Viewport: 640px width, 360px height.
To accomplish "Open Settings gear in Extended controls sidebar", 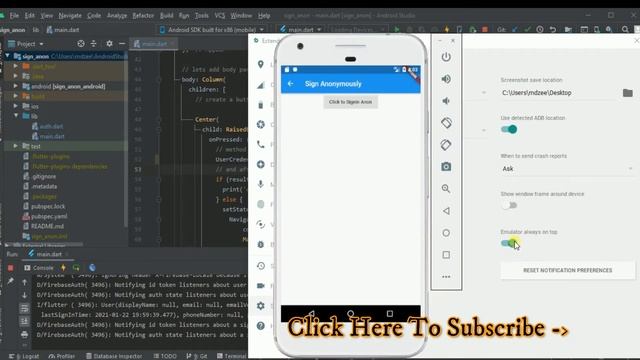I will click(x=261, y=306).
